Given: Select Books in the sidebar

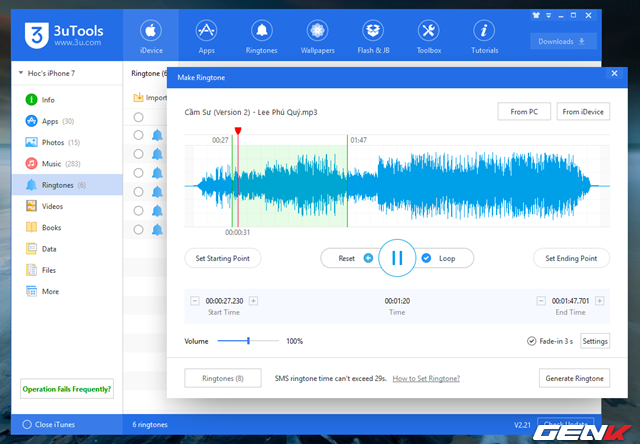Looking at the screenshot, I should pyautogui.click(x=67, y=227).
